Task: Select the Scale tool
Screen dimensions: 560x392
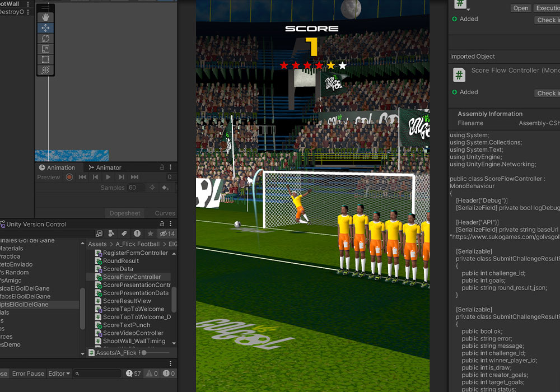Action: (x=45, y=49)
